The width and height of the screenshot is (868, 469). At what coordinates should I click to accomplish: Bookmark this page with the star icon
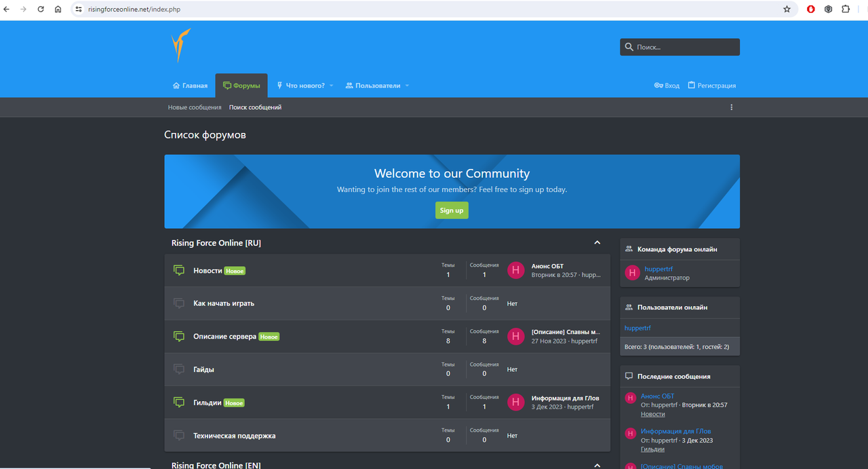point(787,10)
